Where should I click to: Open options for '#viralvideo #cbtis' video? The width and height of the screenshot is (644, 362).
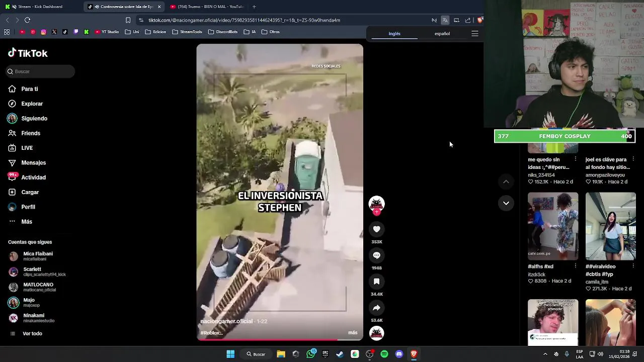pyautogui.click(x=633, y=266)
